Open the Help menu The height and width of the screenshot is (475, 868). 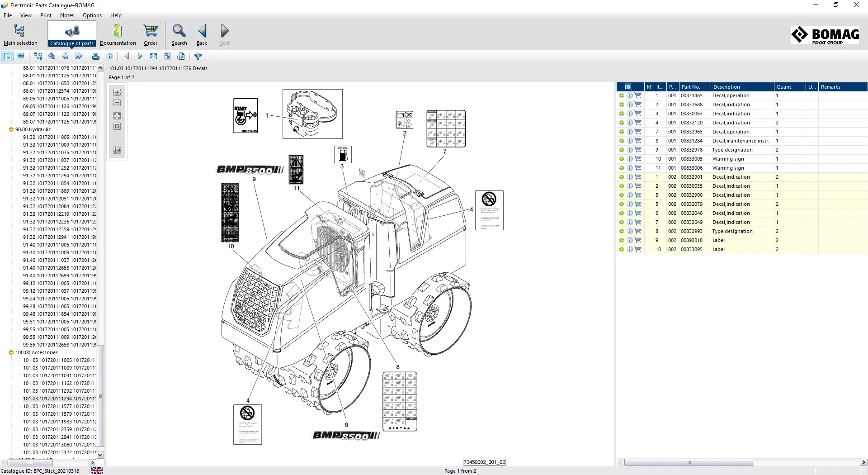[116, 15]
